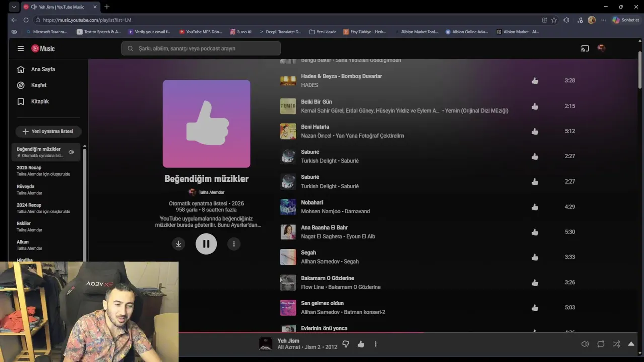Open the browser extensions icon

(566, 20)
